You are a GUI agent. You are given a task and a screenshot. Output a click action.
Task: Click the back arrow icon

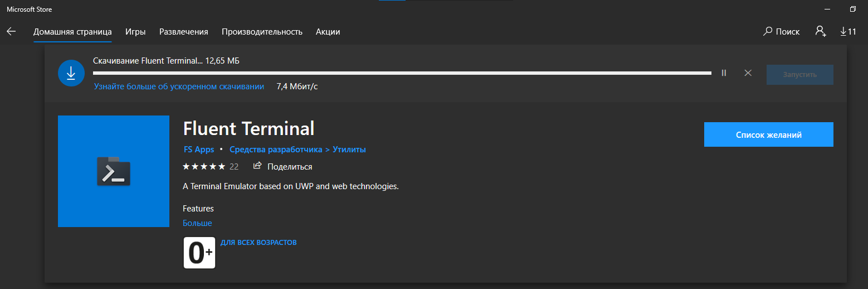(x=11, y=32)
